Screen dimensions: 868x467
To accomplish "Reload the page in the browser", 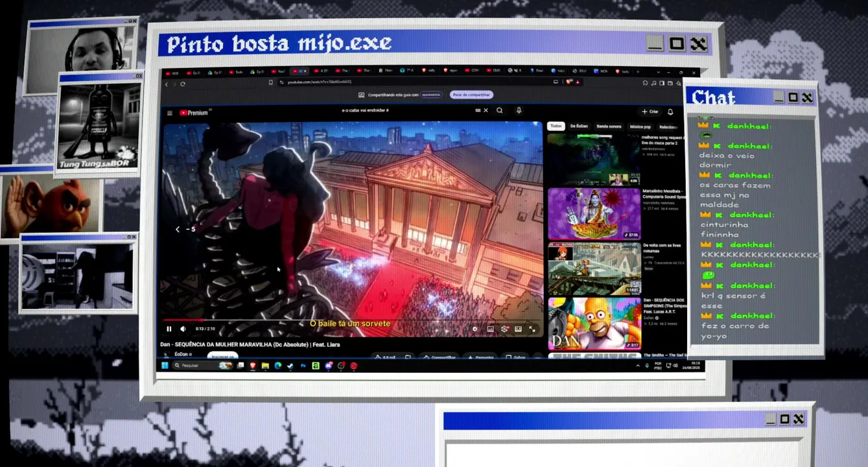I will (x=183, y=84).
